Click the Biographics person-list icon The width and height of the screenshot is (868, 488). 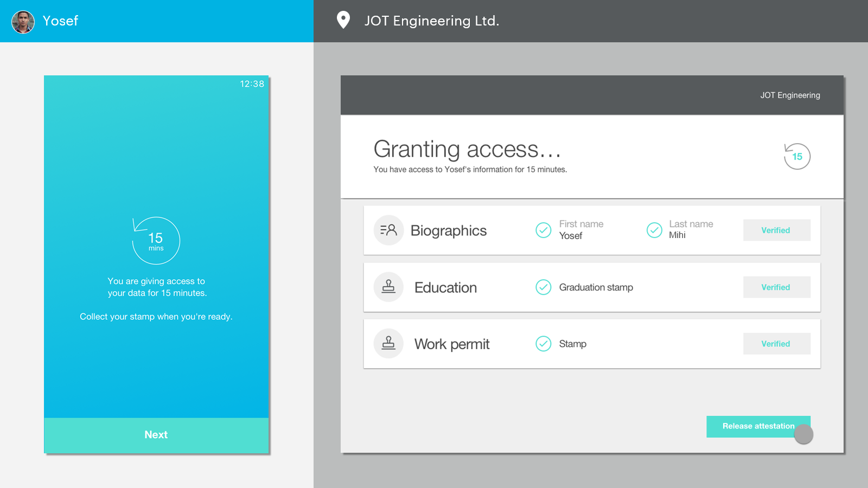point(388,230)
